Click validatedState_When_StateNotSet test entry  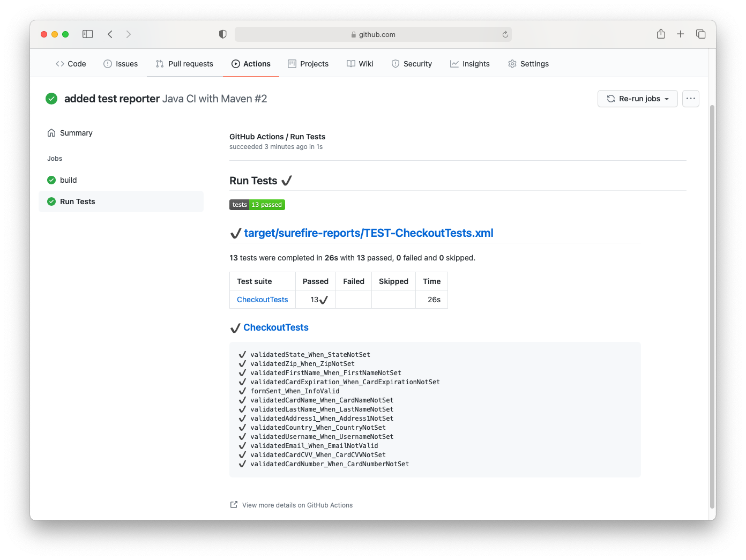pos(310,355)
